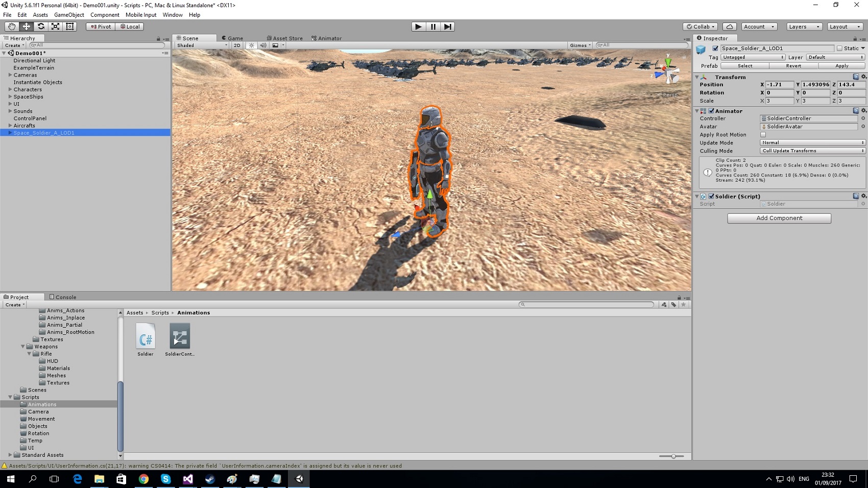
Task: Open the Layout dropdown
Action: coord(845,27)
